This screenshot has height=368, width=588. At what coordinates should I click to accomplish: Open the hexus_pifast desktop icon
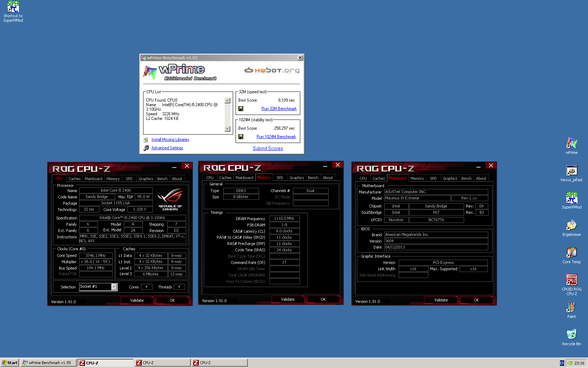pos(572,171)
